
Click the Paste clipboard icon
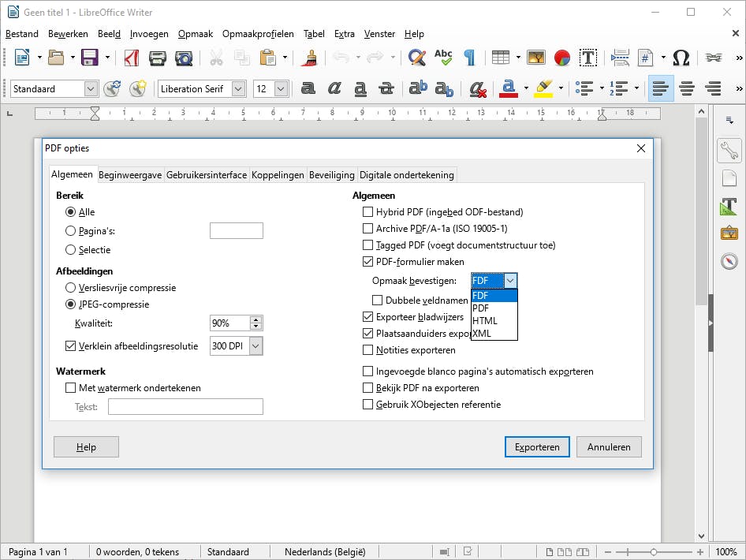268,58
